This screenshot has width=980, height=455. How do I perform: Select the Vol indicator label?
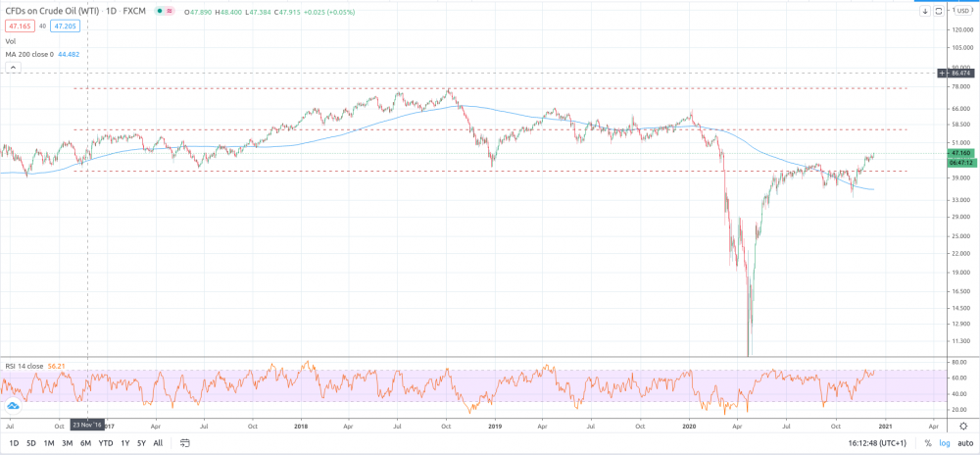point(11,40)
